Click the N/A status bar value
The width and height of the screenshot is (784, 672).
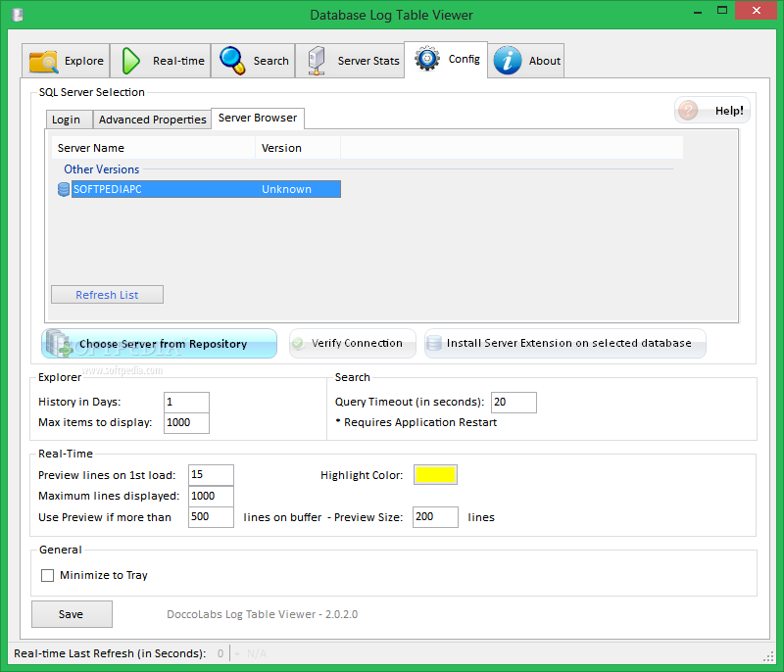(x=257, y=653)
